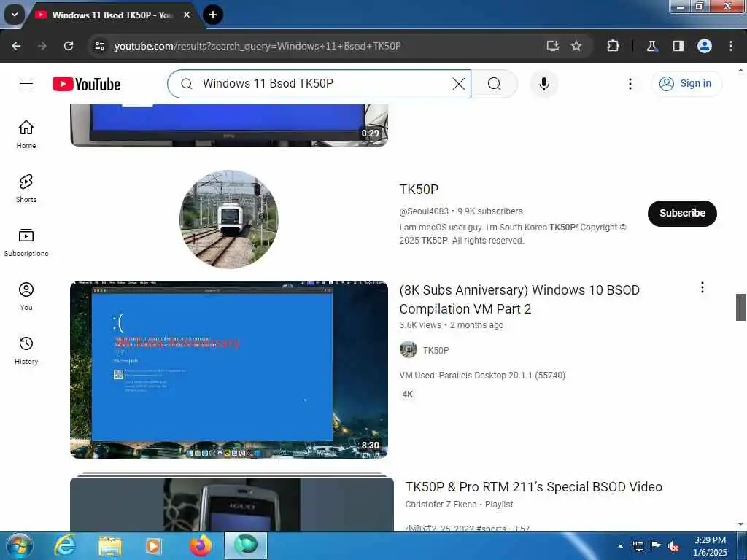Play the Windows 10 BSOD Compilation thumbnail
The width and height of the screenshot is (747, 560).
point(228,370)
